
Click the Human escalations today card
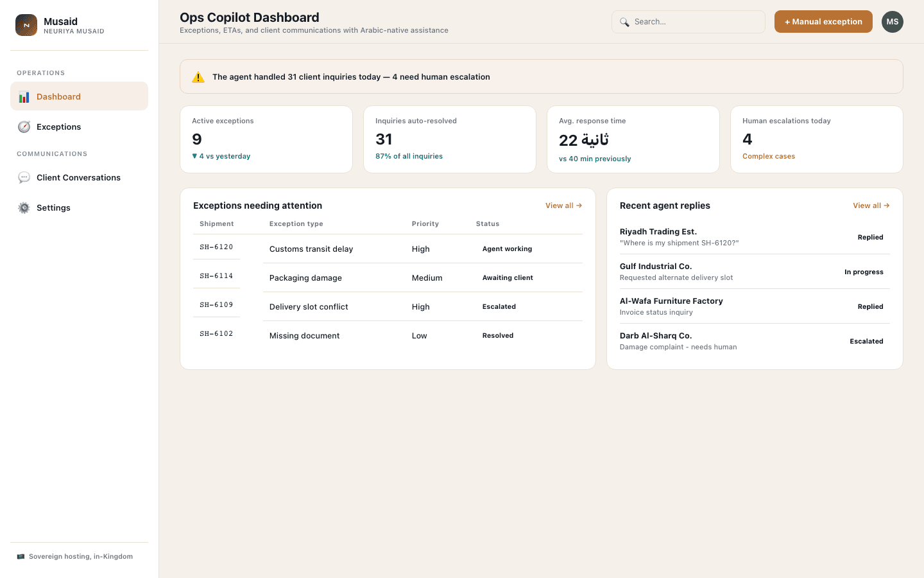[x=817, y=139]
